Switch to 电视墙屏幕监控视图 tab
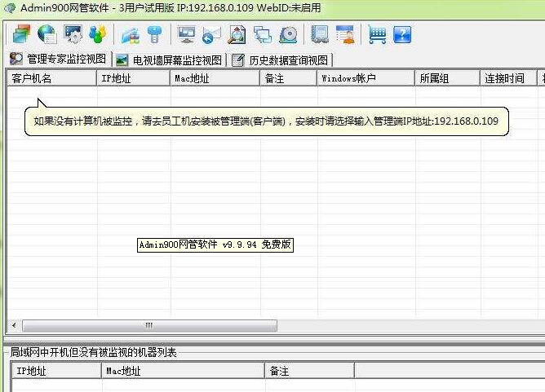Viewport: 545px width, 392px height. coord(169,59)
